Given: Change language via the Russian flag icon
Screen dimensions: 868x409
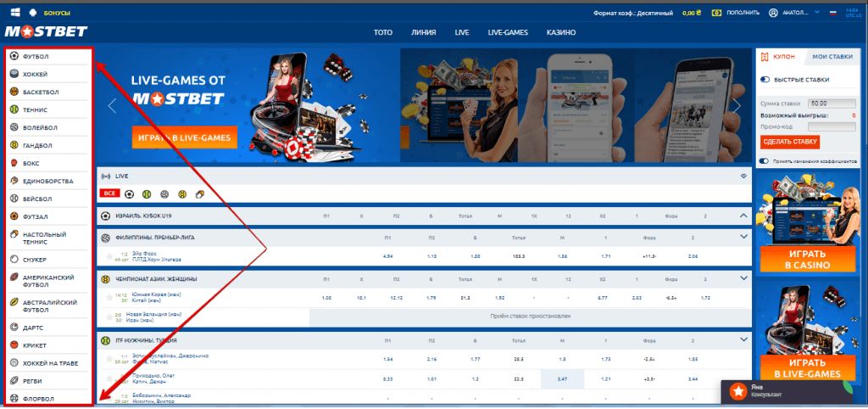Looking at the screenshot, I should [832, 12].
